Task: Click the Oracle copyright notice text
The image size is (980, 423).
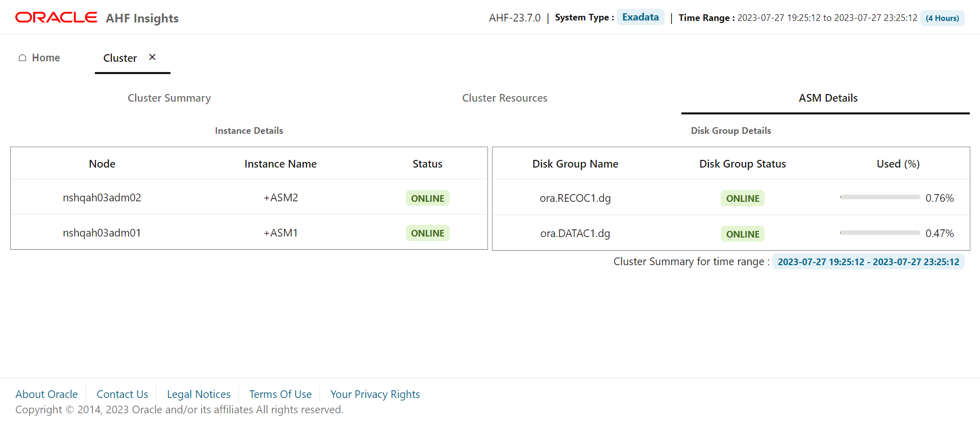Action: pos(179,410)
